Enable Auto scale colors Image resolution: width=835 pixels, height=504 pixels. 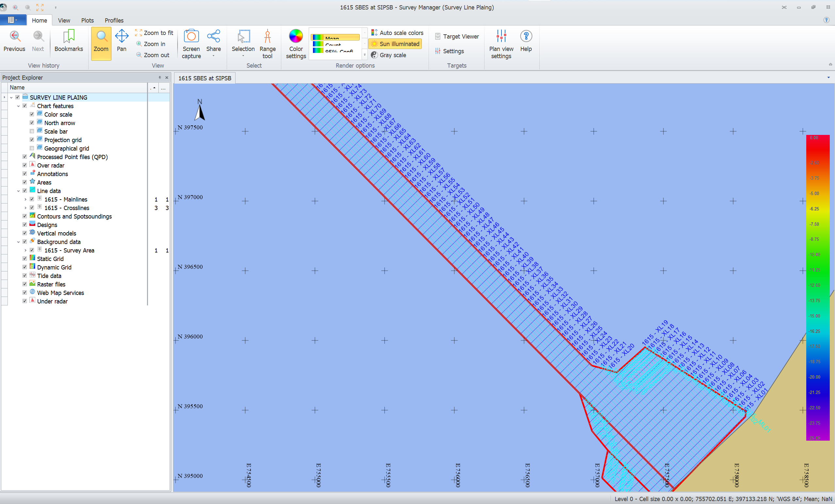pyautogui.click(x=397, y=33)
